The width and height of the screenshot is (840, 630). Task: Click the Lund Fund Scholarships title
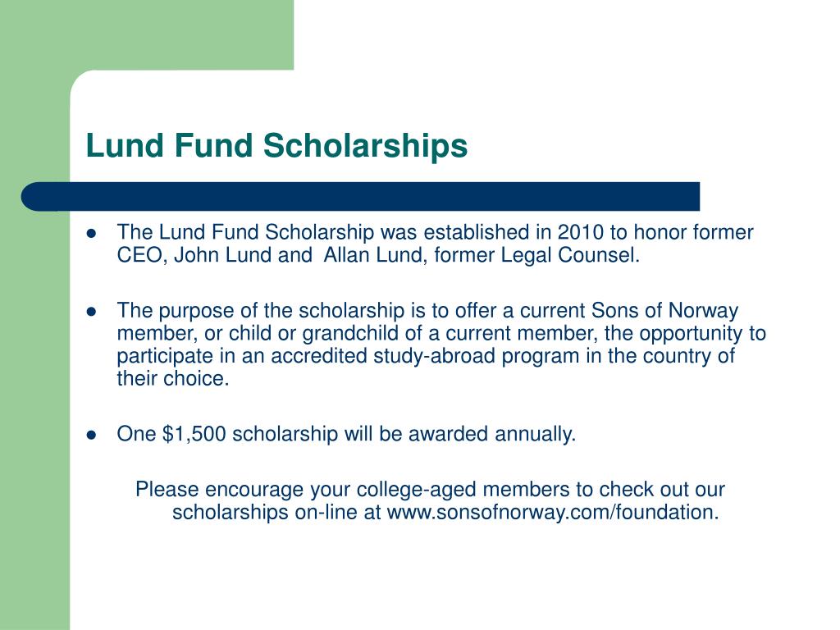276,146
